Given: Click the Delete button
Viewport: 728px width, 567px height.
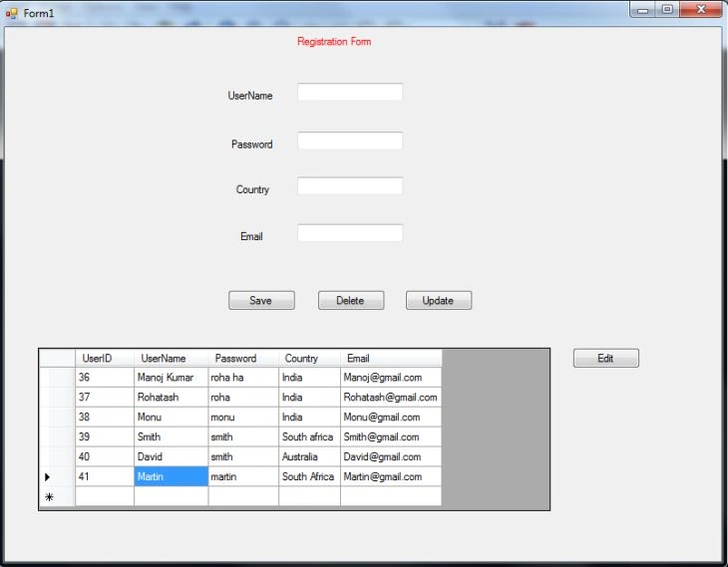Looking at the screenshot, I should (351, 300).
